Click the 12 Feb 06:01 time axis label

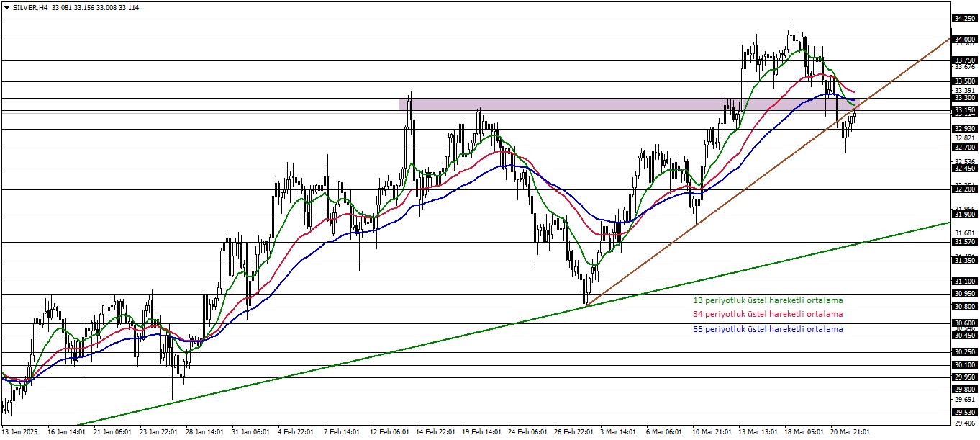[x=389, y=432]
